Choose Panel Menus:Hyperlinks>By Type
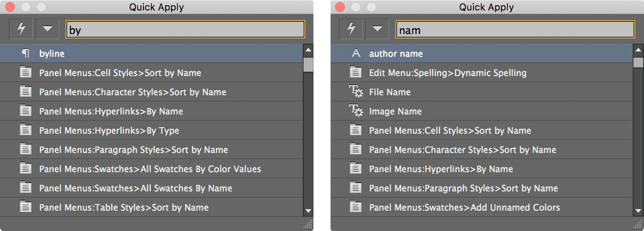644x231 pixels. [151, 130]
